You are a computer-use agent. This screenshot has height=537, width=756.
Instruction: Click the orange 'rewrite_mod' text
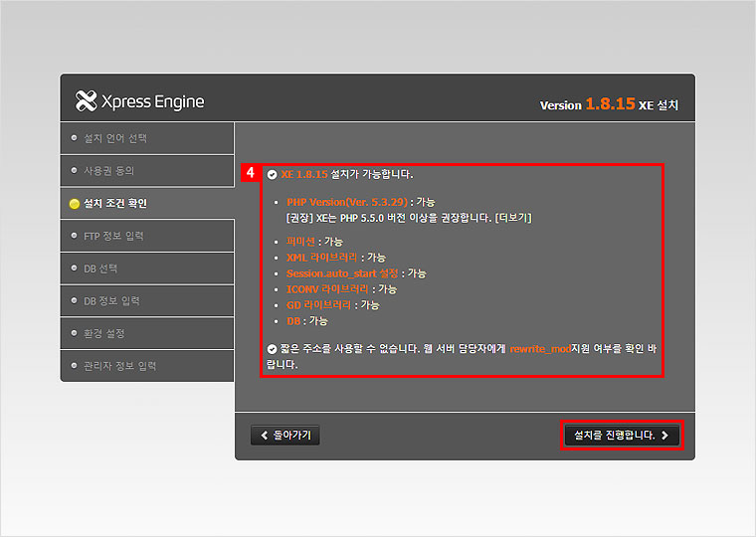(540, 349)
